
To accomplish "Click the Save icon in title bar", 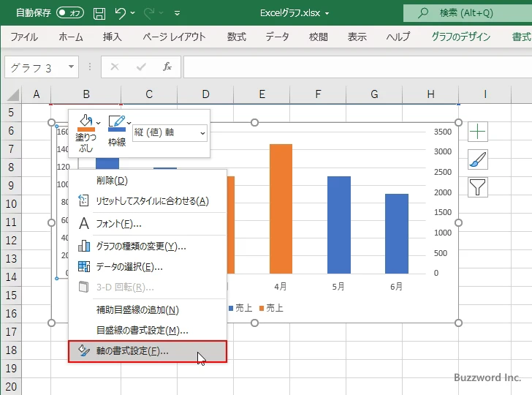I will [x=99, y=13].
